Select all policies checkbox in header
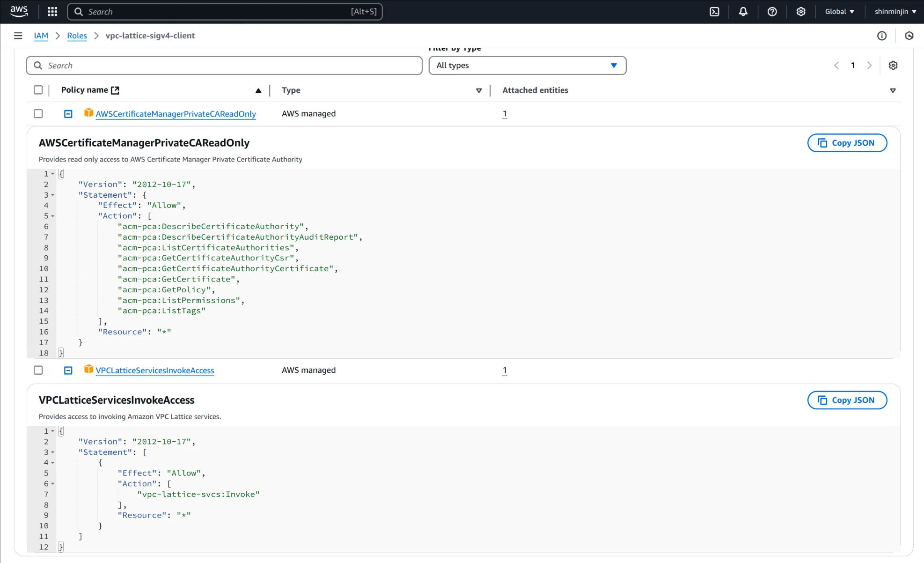The width and height of the screenshot is (924, 563). click(38, 90)
